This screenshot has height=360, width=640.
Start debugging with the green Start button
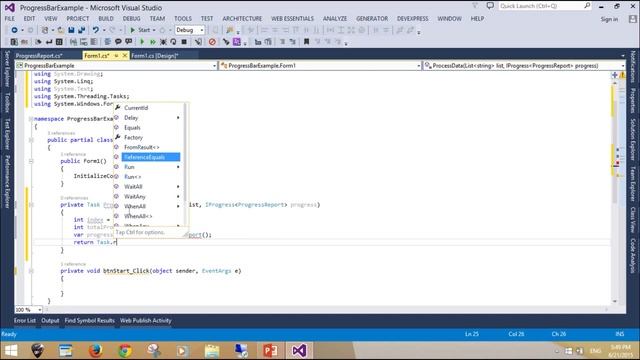pos(141,30)
